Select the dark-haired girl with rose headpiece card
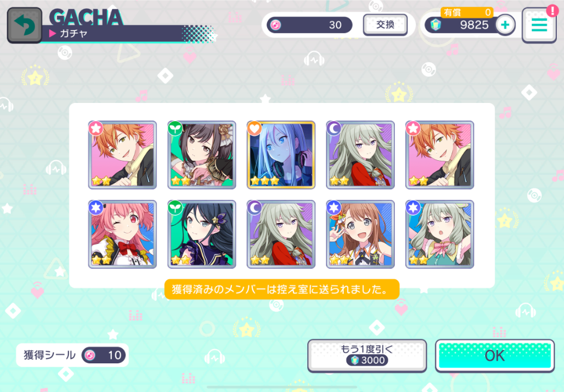The width and height of the screenshot is (564, 392). pyautogui.click(x=202, y=155)
